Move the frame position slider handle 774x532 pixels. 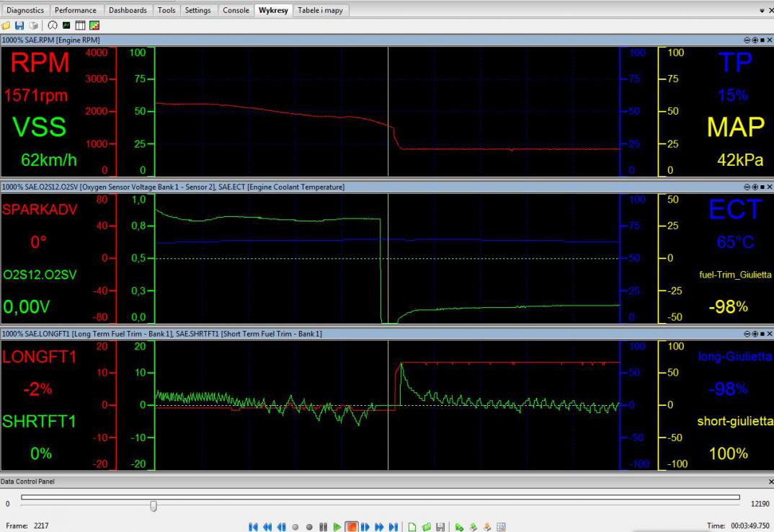coord(154,505)
